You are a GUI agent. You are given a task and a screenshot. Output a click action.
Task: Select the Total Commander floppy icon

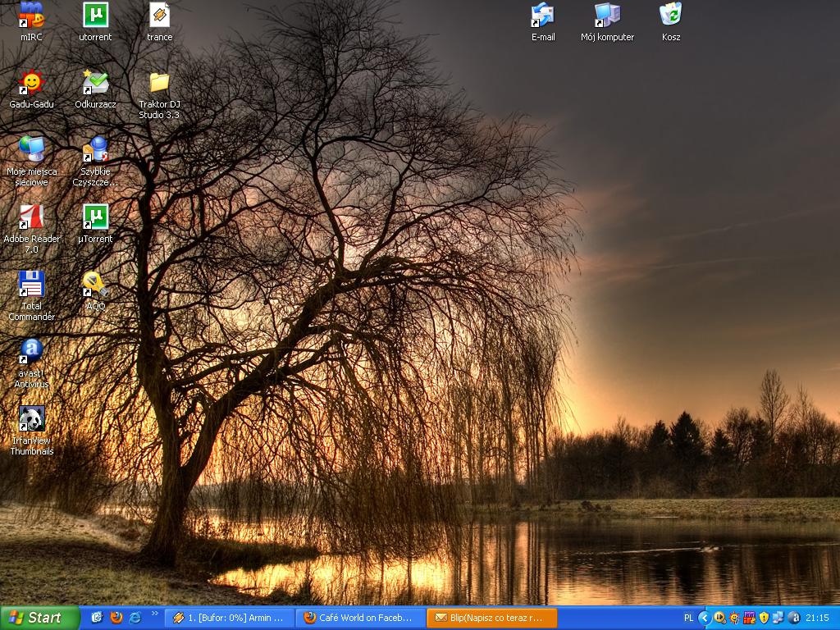pyautogui.click(x=31, y=284)
